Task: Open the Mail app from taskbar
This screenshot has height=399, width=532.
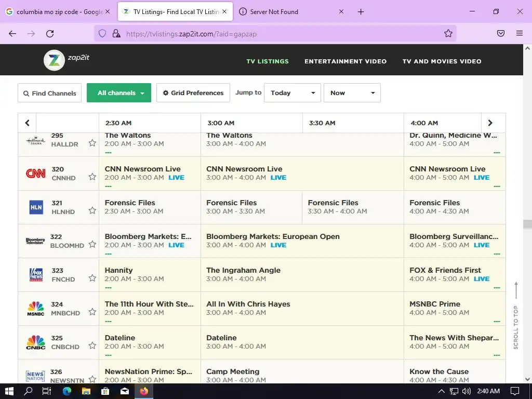Action: 125,391
